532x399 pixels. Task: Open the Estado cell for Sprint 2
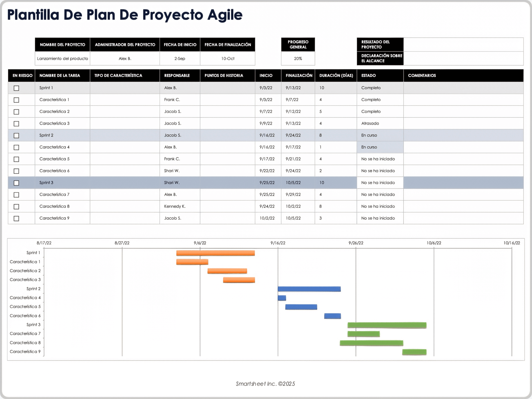coord(380,135)
